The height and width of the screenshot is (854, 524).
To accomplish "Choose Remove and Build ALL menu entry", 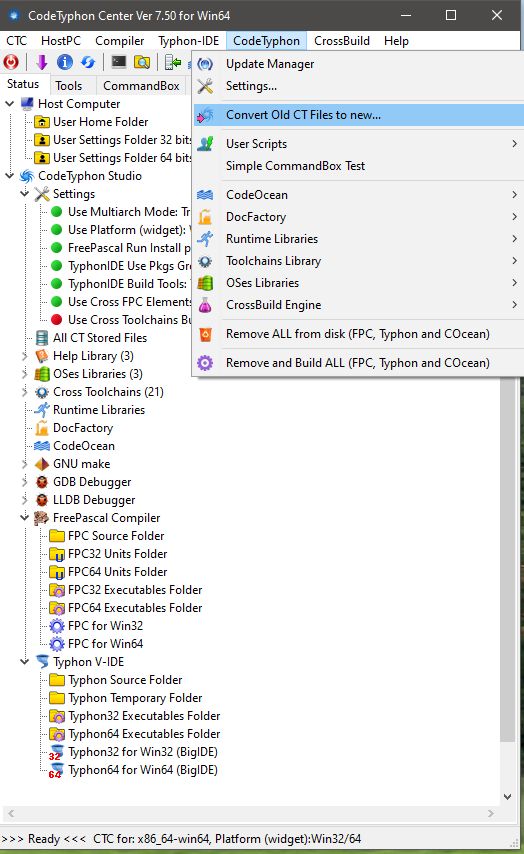I will (x=360, y=363).
